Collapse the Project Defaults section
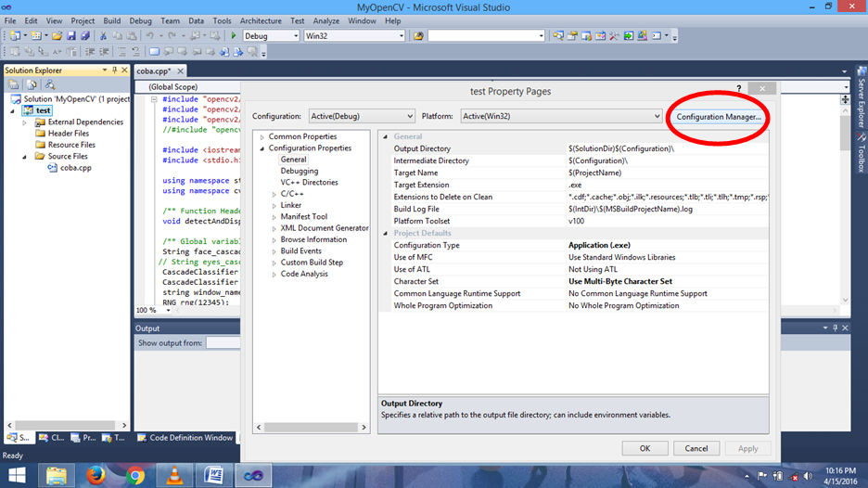This screenshot has width=868, height=488. 385,233
